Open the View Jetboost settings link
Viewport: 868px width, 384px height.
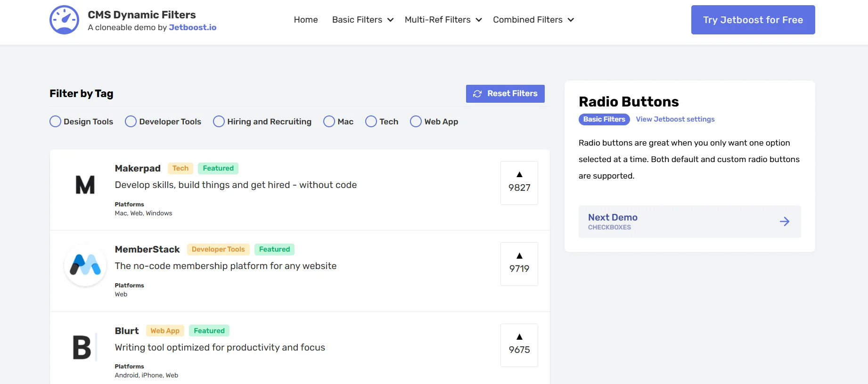675,119
